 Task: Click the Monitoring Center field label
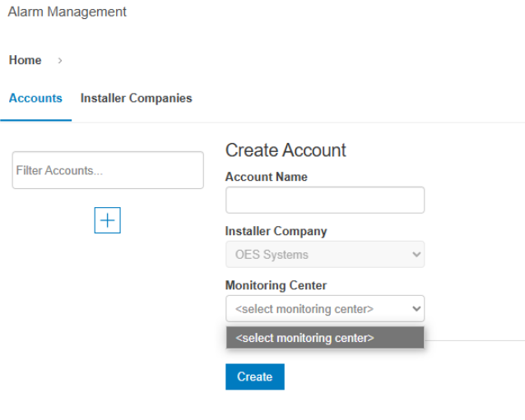click(276, 285)
